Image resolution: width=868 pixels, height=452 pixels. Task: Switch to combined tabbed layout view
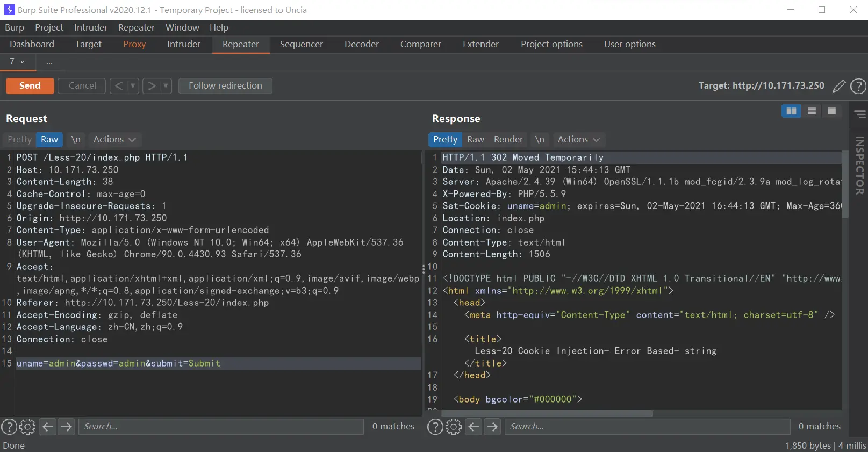click(x=831, y=111)
